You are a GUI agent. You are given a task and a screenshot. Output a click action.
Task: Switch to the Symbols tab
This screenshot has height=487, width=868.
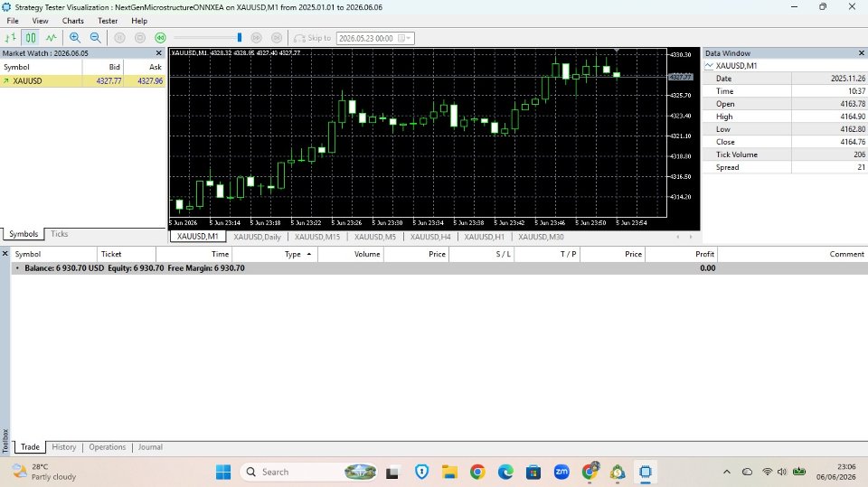point(24,234)
